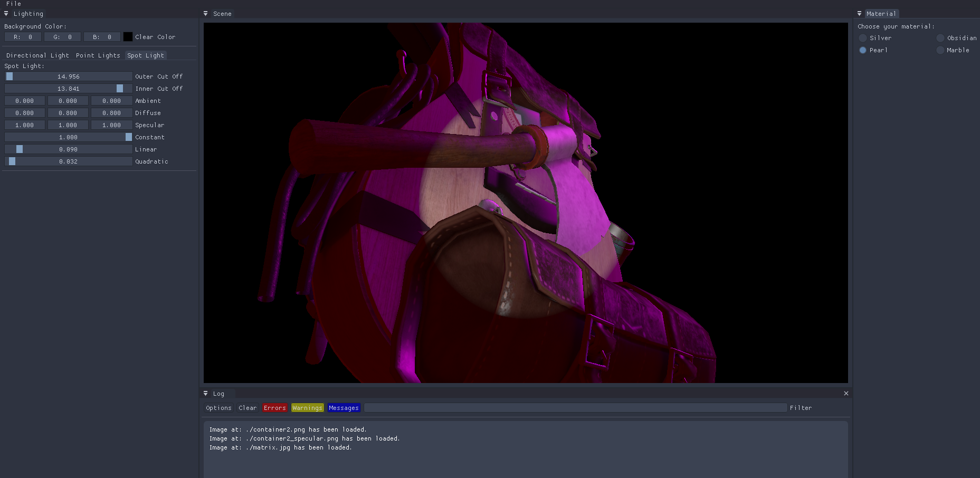Viewport: 980px width, 478px height.
Task: Select the Silver material
Action: click(x=863, y=38)
